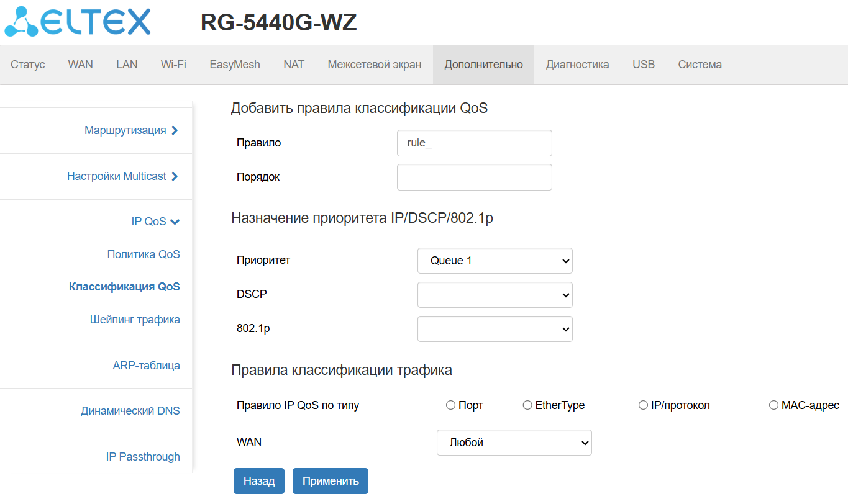Open the Межсетевой экран tab
The height and width of the screenshot is (504, 848).
374,65
